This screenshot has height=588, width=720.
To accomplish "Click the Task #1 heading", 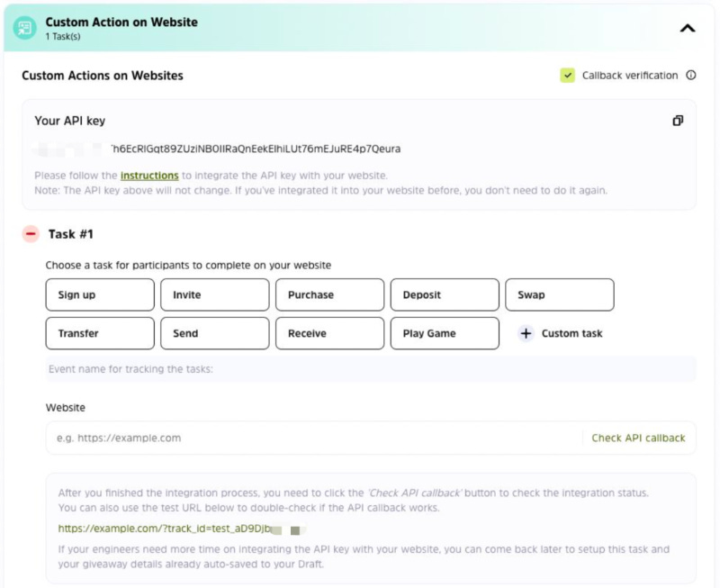I will click(71, 234).
